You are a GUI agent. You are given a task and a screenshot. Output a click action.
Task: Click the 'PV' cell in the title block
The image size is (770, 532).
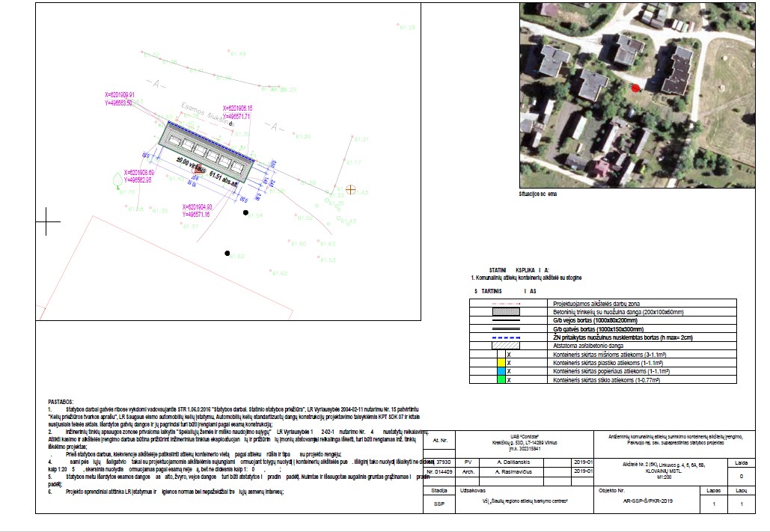click(468, 462)
